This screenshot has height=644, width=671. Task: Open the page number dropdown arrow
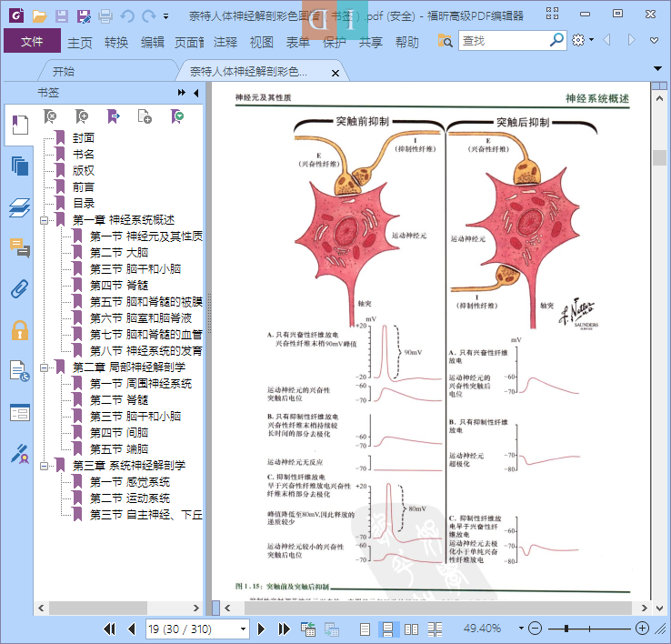point(243,629)
